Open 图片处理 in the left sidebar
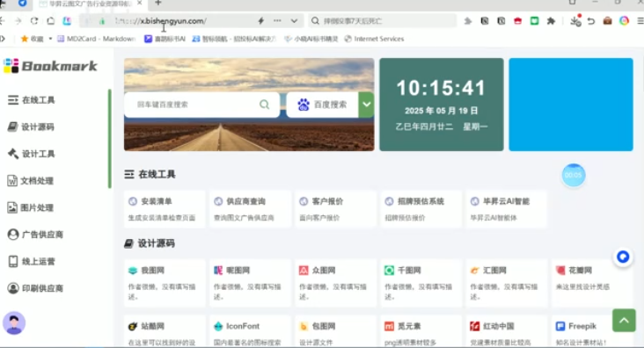 pos(31,207)
